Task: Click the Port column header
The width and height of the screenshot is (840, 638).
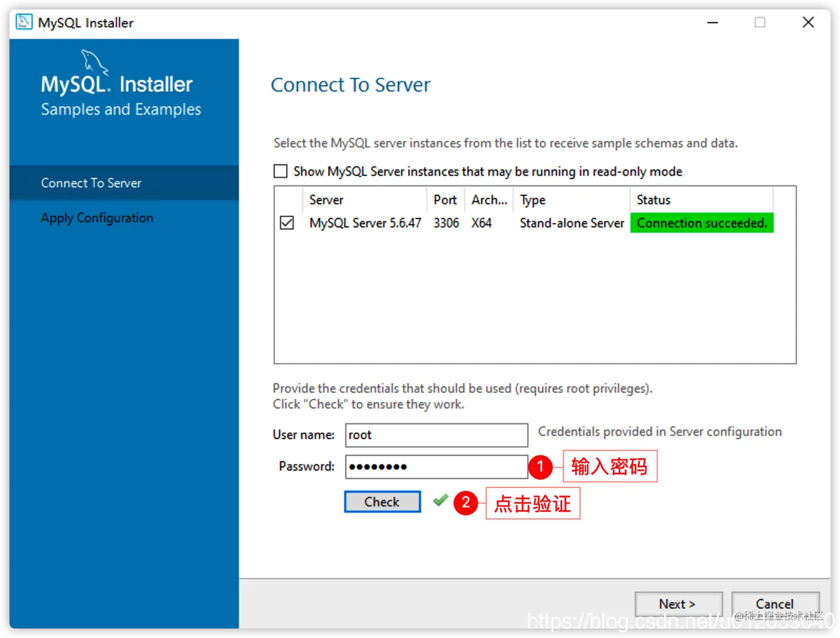Action: 446,200
